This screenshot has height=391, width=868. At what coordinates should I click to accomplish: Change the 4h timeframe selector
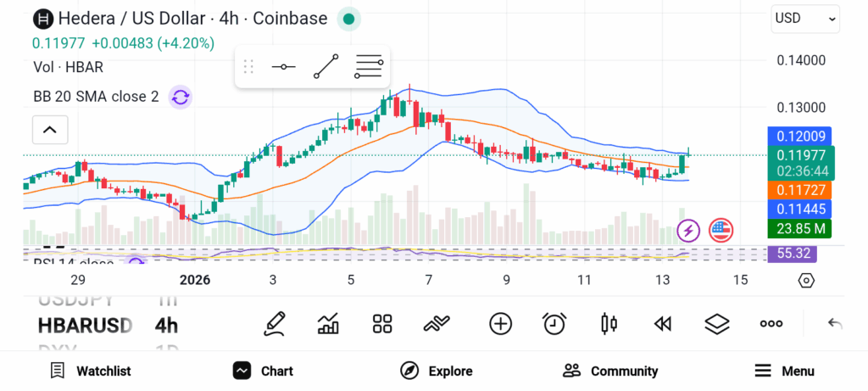click(x=166, y=325)
